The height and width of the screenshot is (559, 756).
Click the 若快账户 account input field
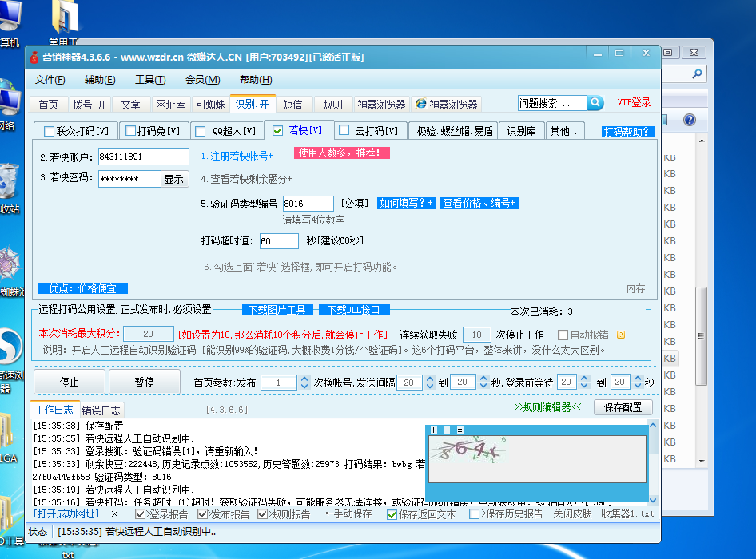click(x=144, y=155)
